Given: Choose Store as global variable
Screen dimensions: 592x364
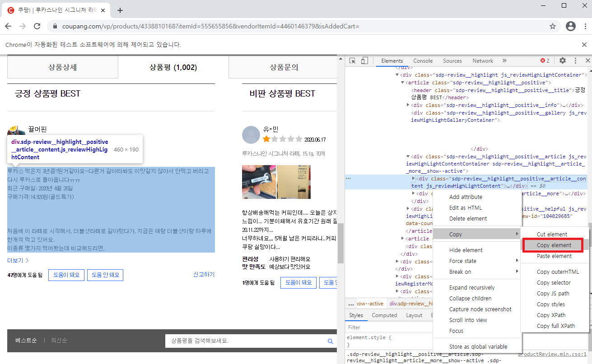Looking at the screenshot, I should coord(476,347).
